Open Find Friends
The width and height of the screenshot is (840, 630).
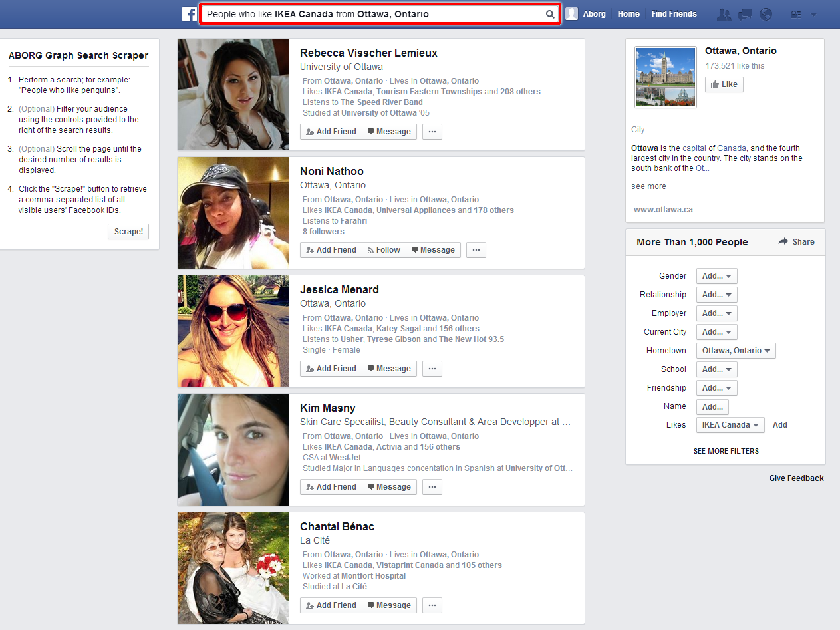click(x=674, y=14)
